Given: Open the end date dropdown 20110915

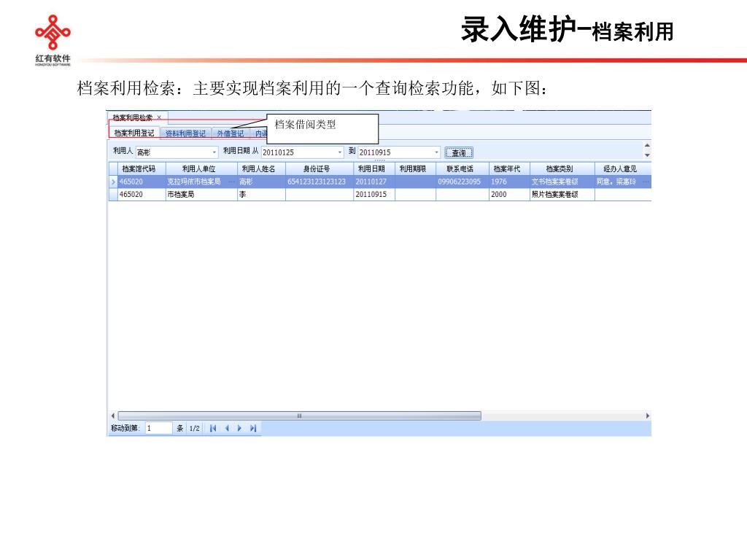Looking at the screenshot, I should pos(436,152).
